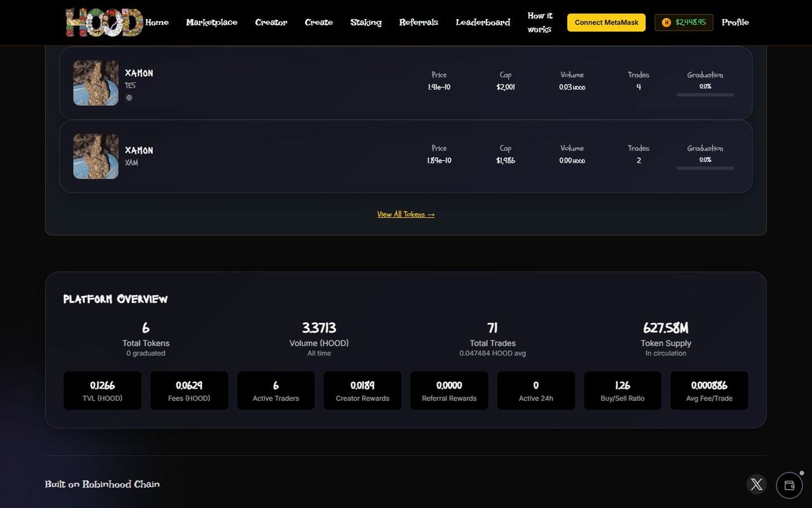This screenshot has width=812, height=508.
Task: Click the $1,986 cap value
Action: 506,161
